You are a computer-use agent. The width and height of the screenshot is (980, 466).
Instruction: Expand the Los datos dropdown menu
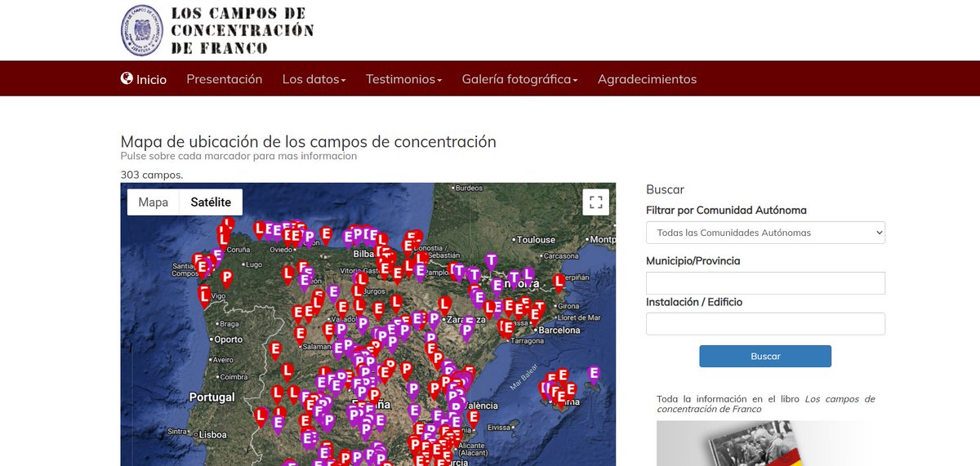pos(314,79)
